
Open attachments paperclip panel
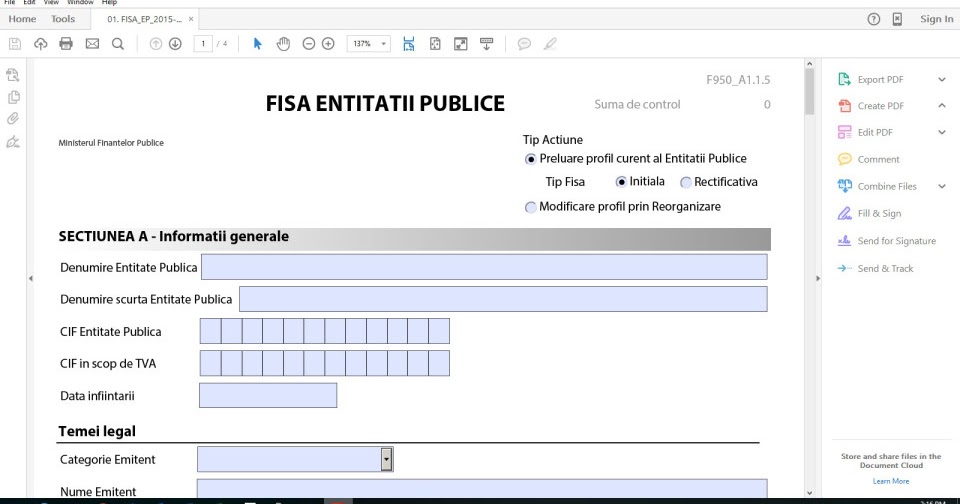click(13, 119)
